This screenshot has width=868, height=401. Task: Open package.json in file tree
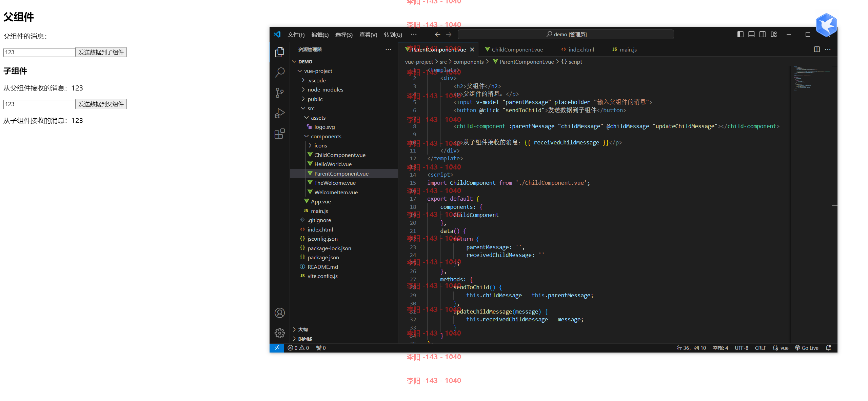pos(344,257)
